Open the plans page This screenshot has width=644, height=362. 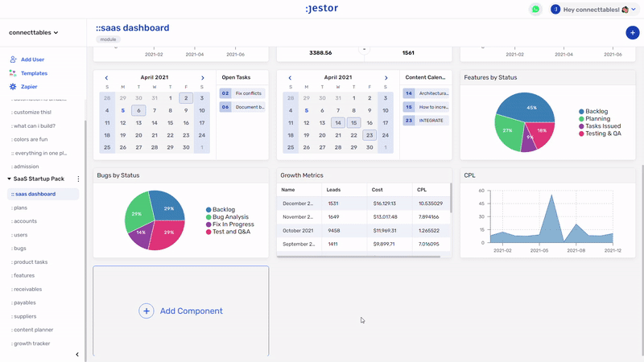pyautogui.click(x=20, y=208)
